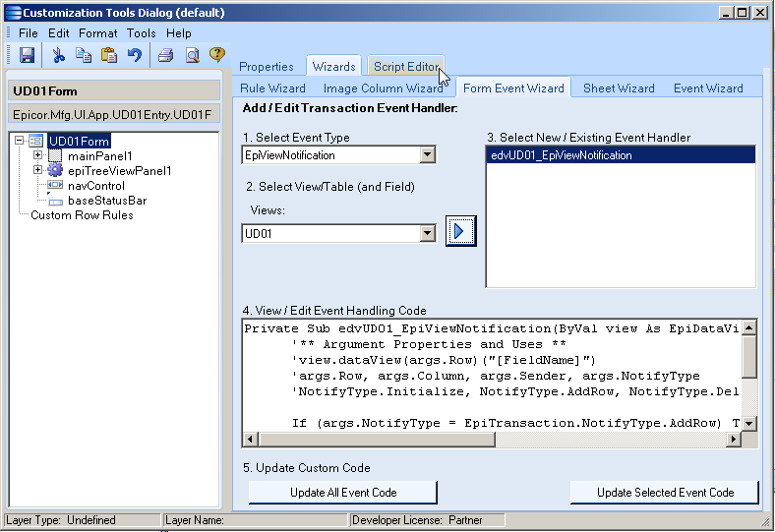Select the Form Event Wizard tab
This screenshot has width=775, height=532.
pos(513,88)
